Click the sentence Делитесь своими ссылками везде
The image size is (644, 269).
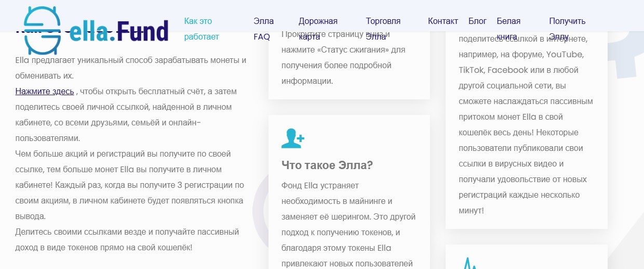127,240
